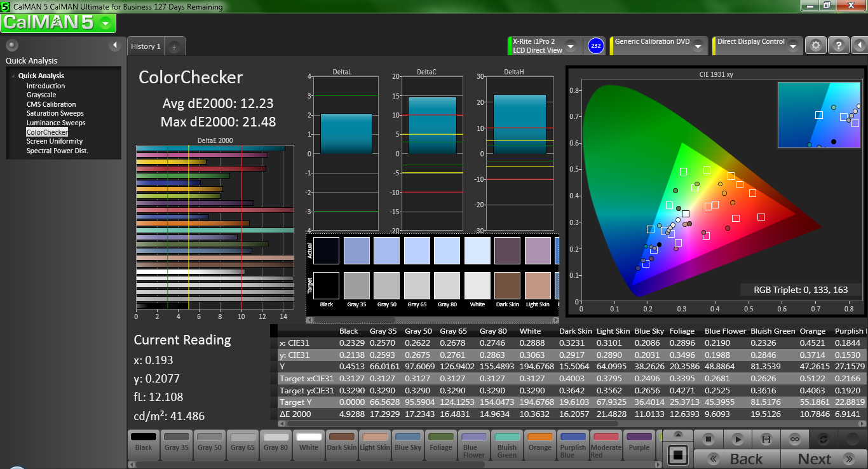Click the DeltaE 2000 horizontal bar chart
The height and width of the screenshot is (469, 868).
click(215, 227)
